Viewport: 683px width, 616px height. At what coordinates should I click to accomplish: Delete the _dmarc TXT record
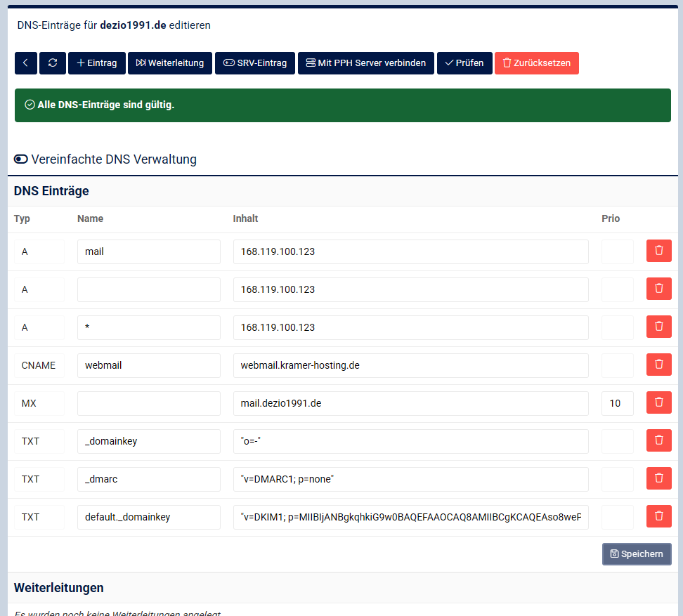click(x=658, y=478)
